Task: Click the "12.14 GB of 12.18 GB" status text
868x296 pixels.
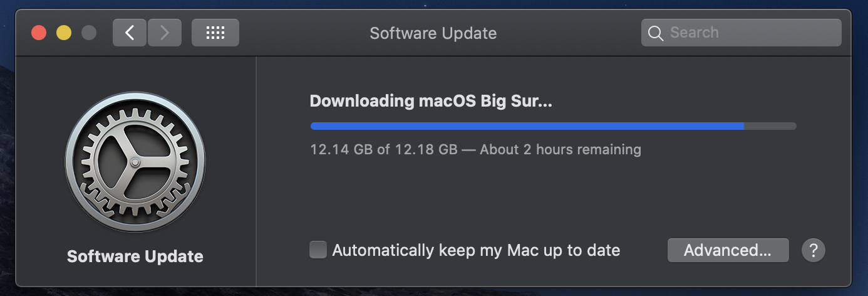Action: pyautogui.click(x=383, y=149)
